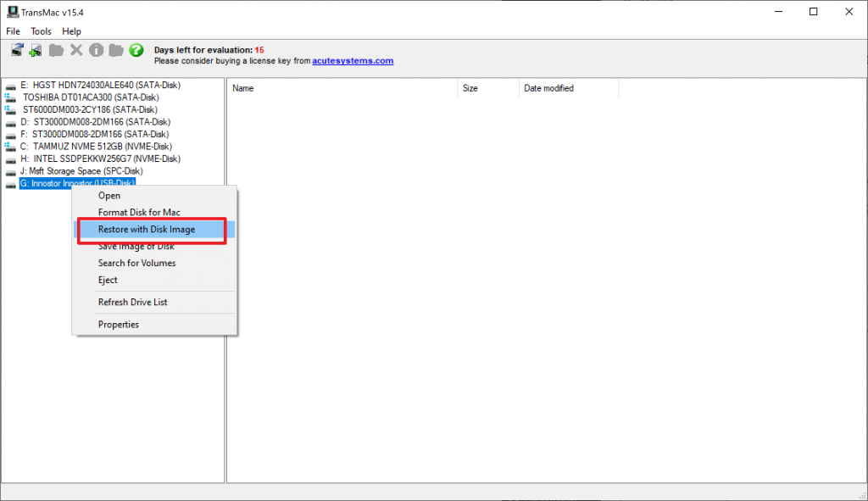Viewport: 868px width, 501px height.
Task: Select H: INTEL SSDPEKKW256G7 drive
Action: click(100, 159)
